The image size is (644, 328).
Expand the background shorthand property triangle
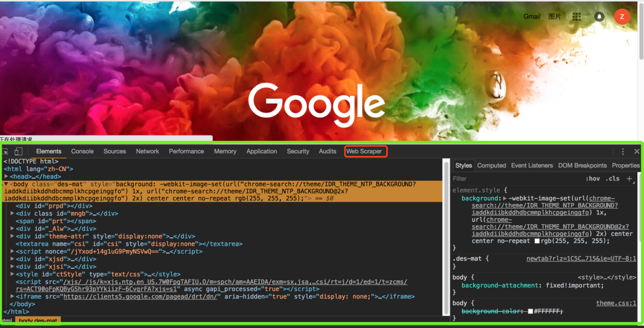pos(505,198)
